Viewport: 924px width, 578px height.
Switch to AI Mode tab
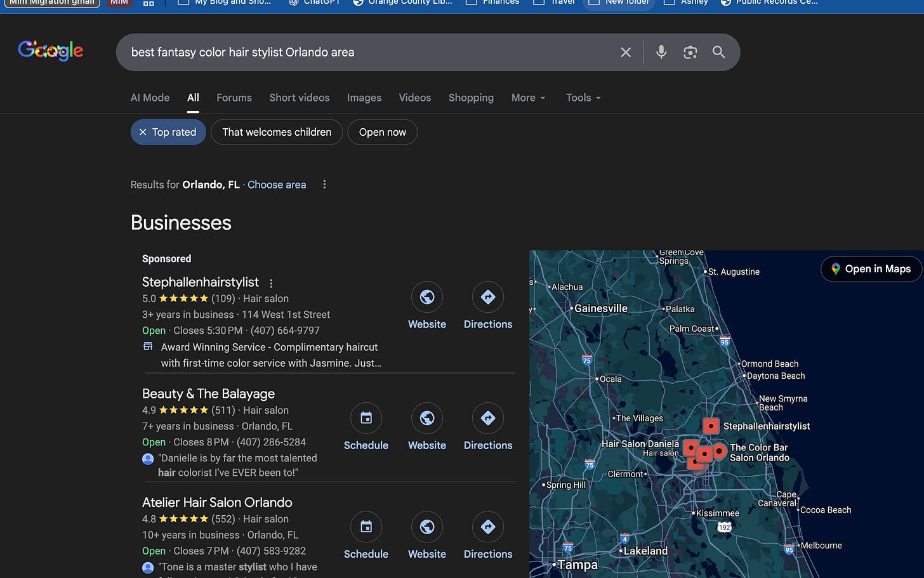pos(150,98)
